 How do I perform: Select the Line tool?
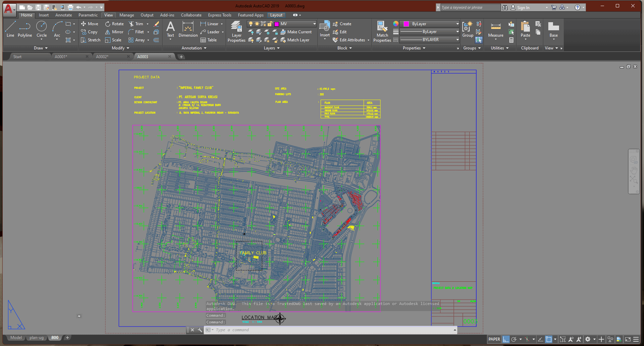click(10, 29)
